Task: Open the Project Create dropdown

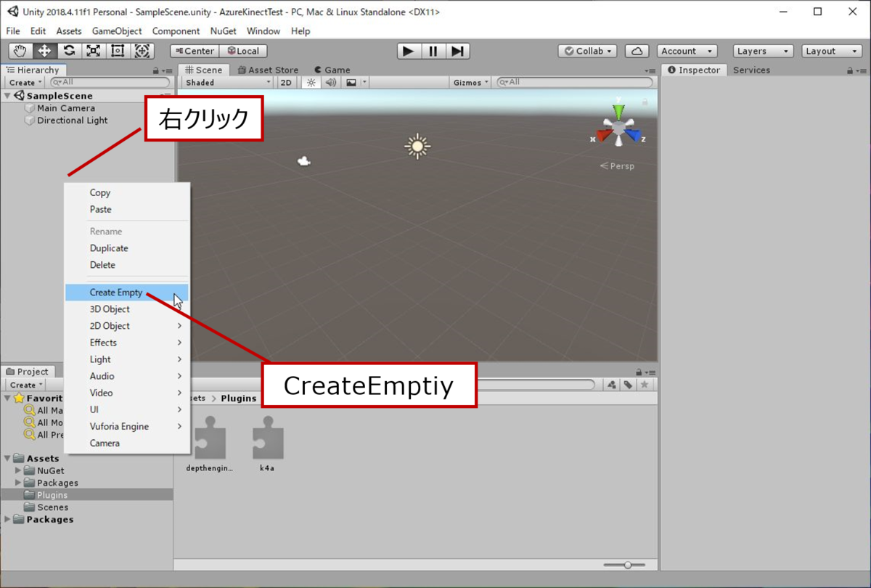Action: (x=25, y=385)
